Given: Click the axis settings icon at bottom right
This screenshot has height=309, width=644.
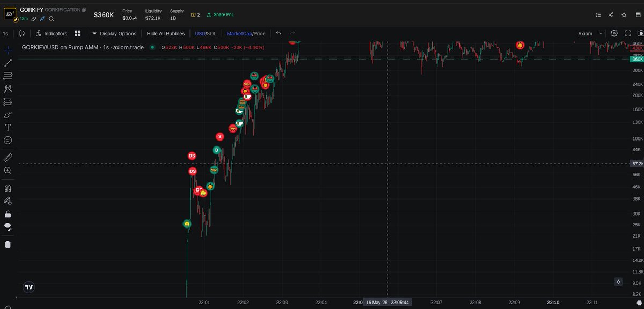Looking at the screenshot, I should click(x=639, y=303).
